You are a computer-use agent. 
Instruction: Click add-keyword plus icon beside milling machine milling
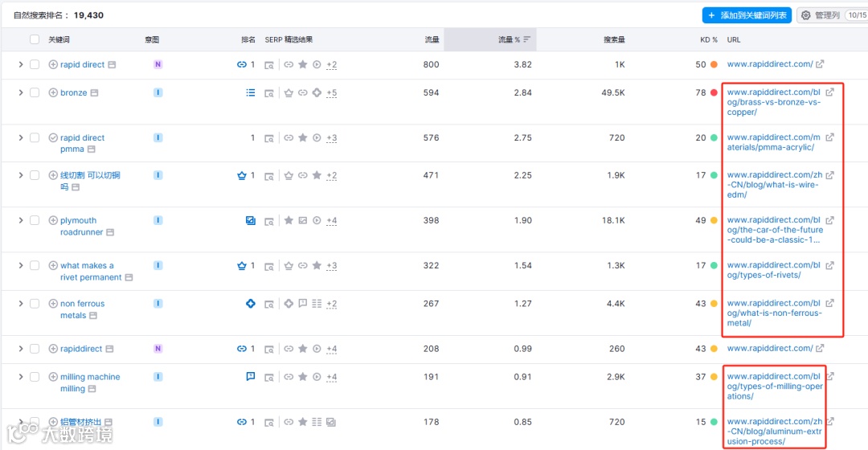(x=53, y=377)
